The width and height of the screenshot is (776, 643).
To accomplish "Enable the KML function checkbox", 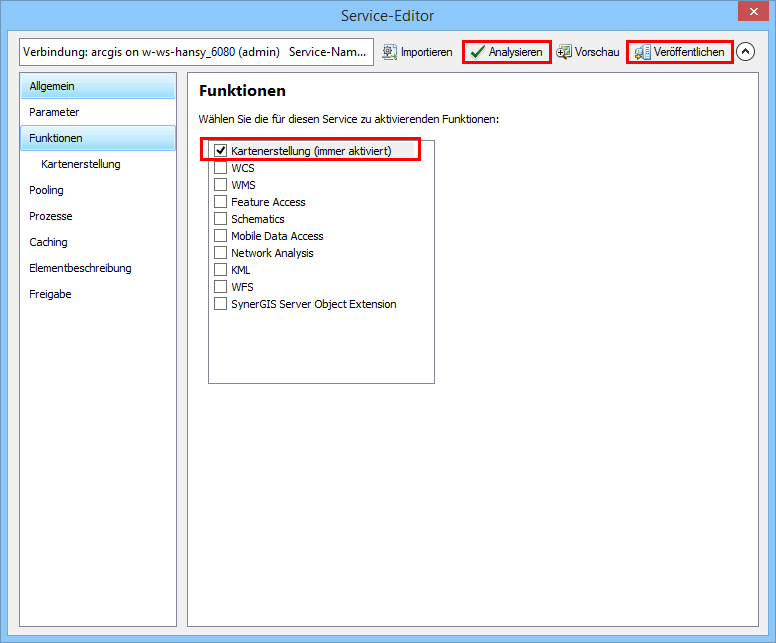I will click(220, 270).
